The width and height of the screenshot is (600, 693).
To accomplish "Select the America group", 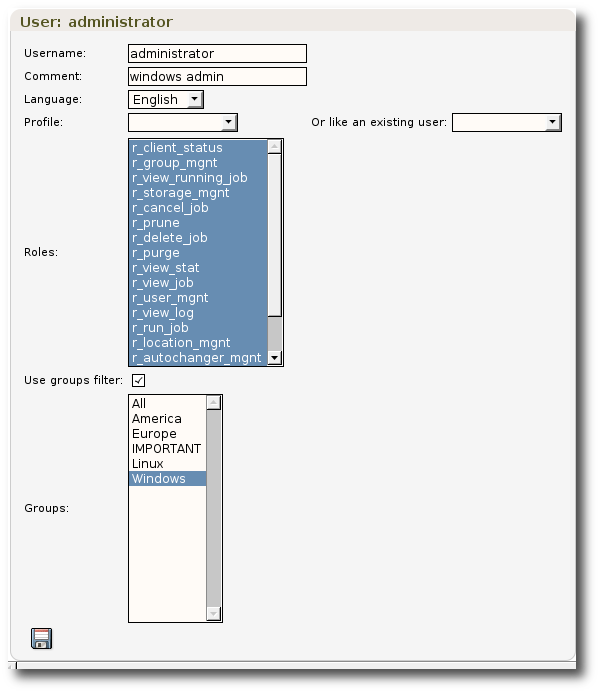I will 167,419.
